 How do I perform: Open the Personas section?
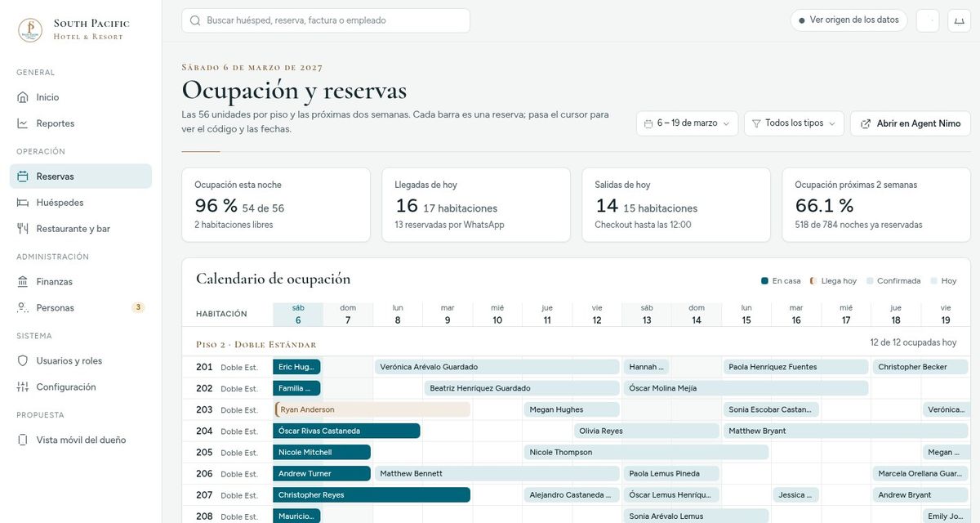point(81,308)
